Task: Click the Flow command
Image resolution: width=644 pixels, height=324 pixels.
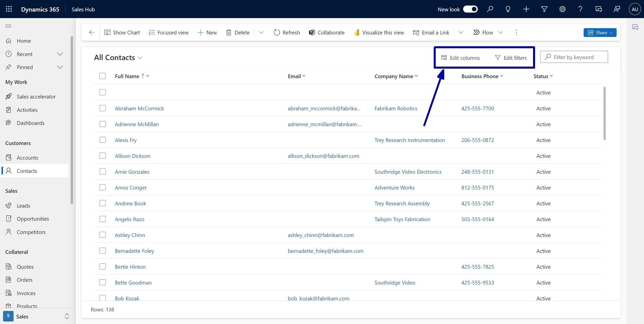Action: coord(483,32)
